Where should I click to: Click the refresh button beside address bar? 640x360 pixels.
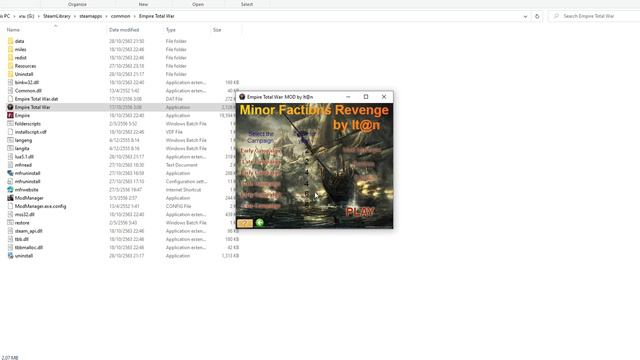[x=537, y=16]
